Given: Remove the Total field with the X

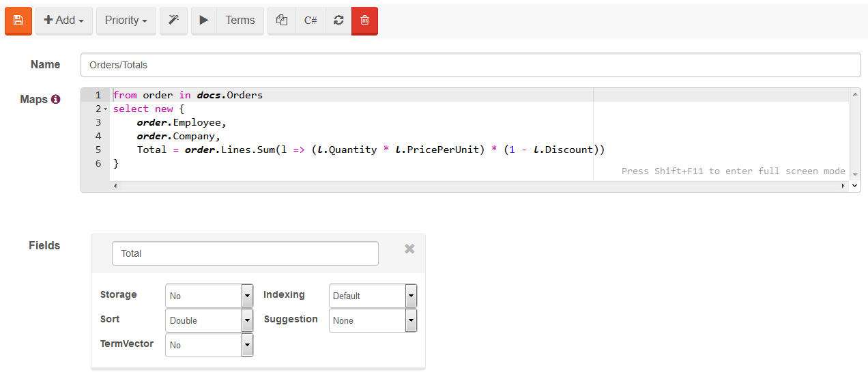Looking at the screenshot, I should [x=409, y=249].
